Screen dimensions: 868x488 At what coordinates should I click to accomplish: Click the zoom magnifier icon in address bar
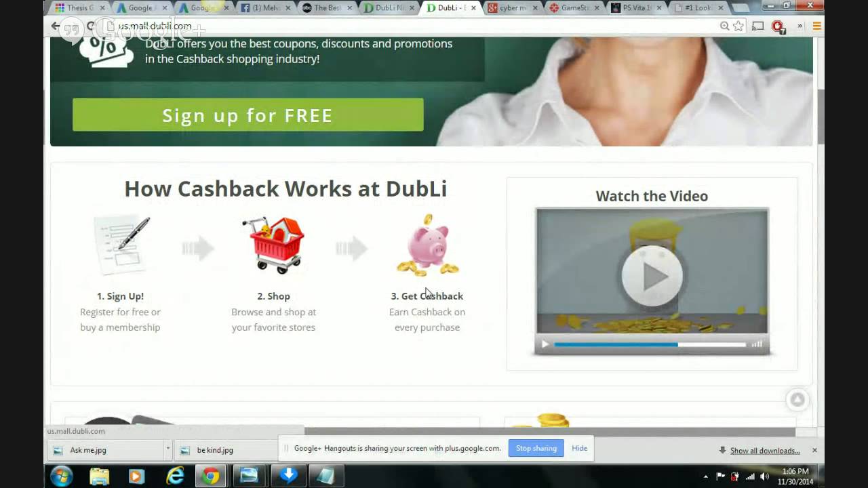(x=724, y=26)
